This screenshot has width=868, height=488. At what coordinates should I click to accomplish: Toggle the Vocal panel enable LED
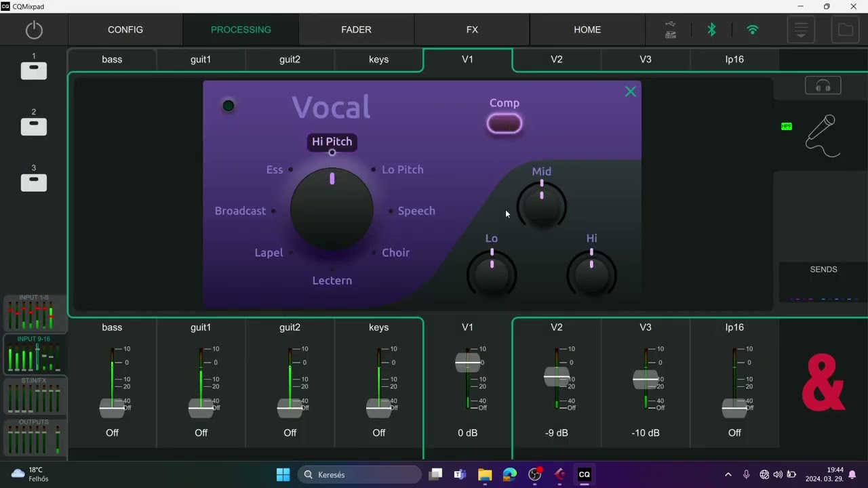[x=229, y=106]
